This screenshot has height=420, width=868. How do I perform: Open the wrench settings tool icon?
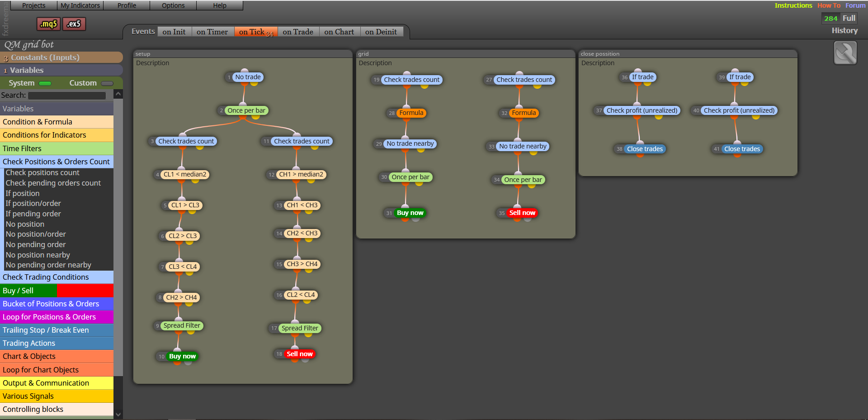coord(845,53)
